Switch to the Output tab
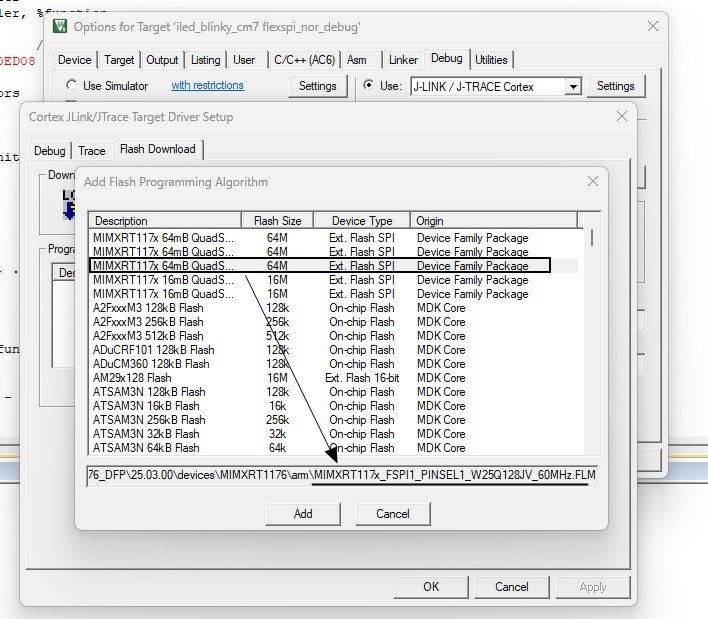 162,60
